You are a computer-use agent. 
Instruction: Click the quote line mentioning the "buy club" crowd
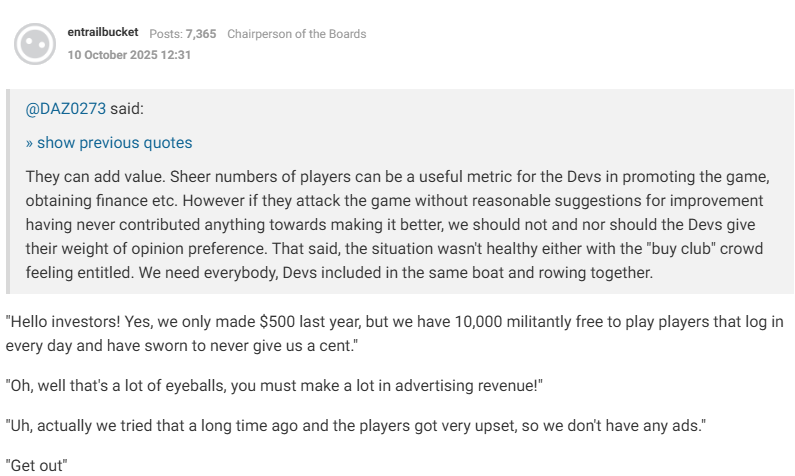click(x=394, y=249)
